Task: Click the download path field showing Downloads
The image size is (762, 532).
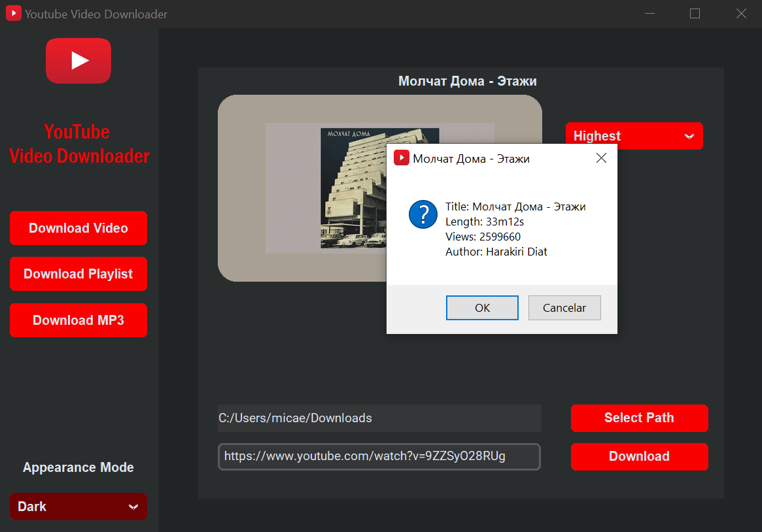Action: coord(379,418)
